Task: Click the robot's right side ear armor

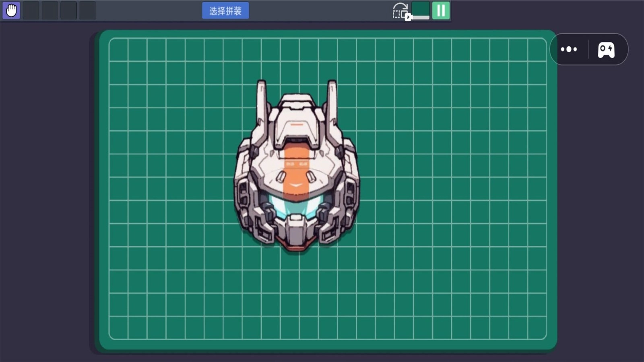Action: tap(349, 193)
